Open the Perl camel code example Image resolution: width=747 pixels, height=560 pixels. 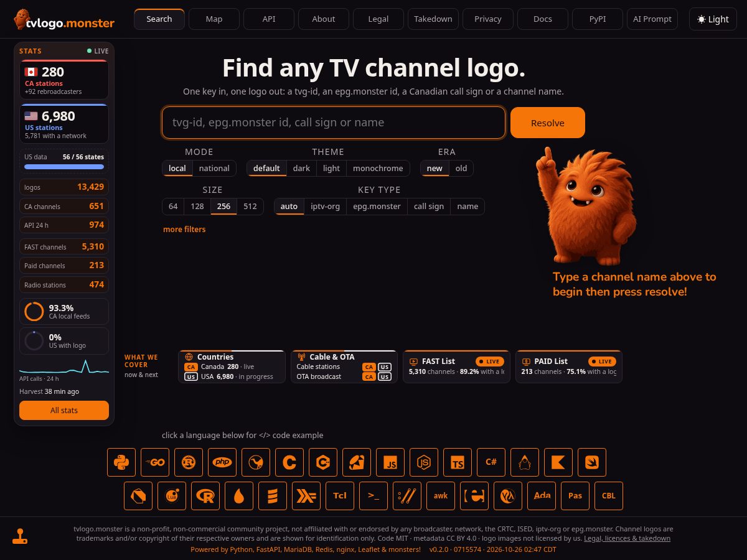256,462
